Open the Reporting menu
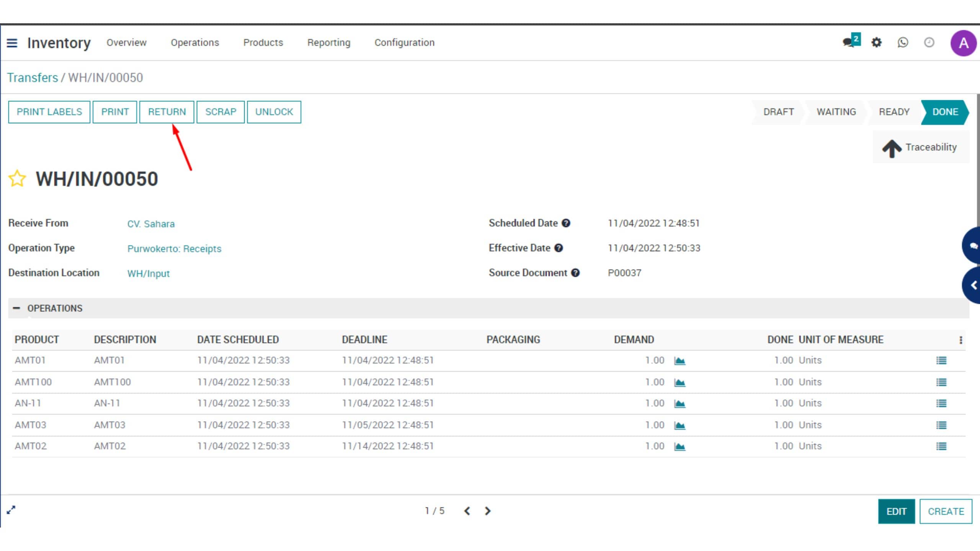Image resolution: width=980 pixels, height=551 pixels. point(328,42)
